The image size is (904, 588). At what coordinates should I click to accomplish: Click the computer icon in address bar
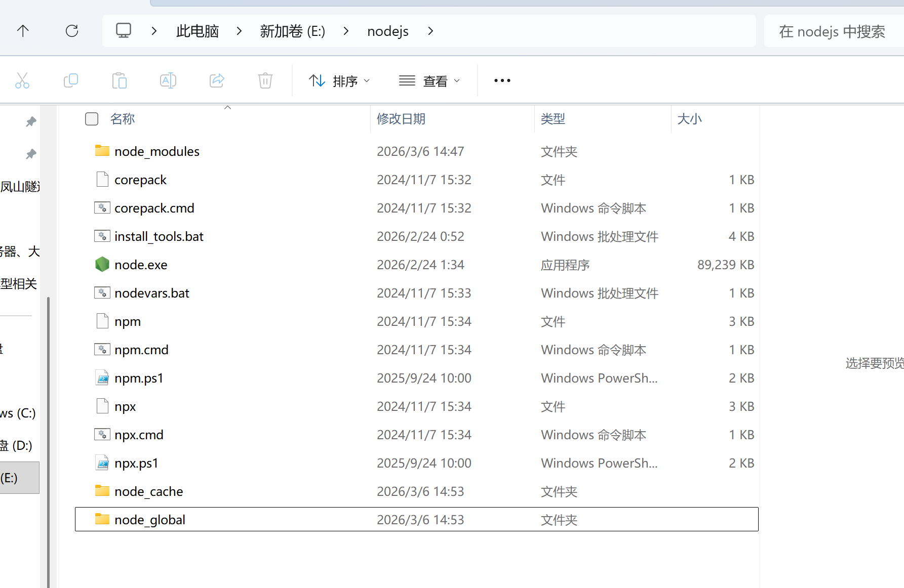(x=124, y=31)
